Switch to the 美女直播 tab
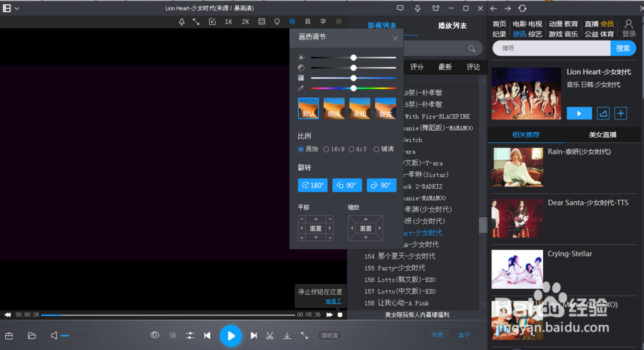Screen dimensions: 644x350 (603, 135)
